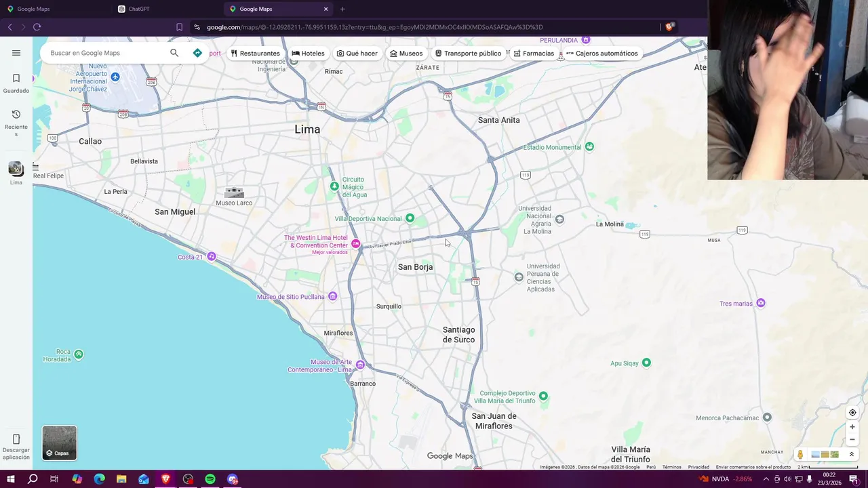Open Enviar comentarios sobre el producto link
The height and width of the screenshot is (488, 868).
click(753, 467)
